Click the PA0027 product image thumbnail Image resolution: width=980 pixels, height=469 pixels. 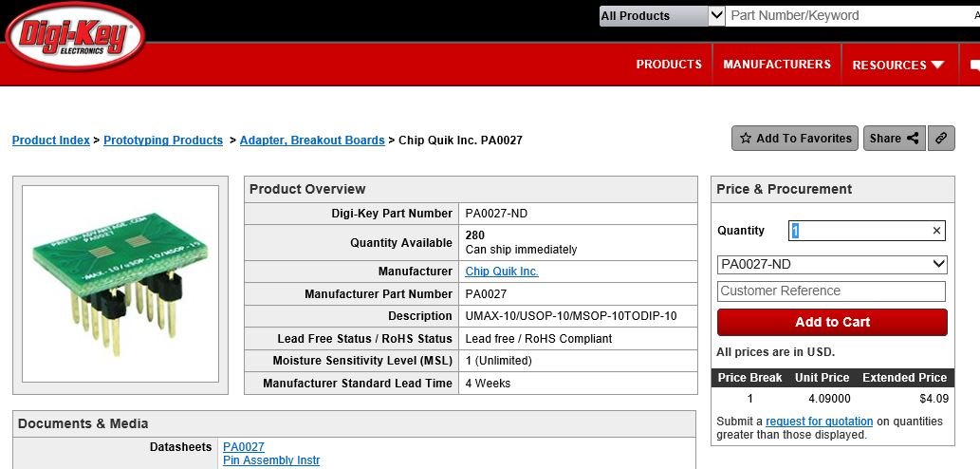pyautogui.click(x=120, y=284)
